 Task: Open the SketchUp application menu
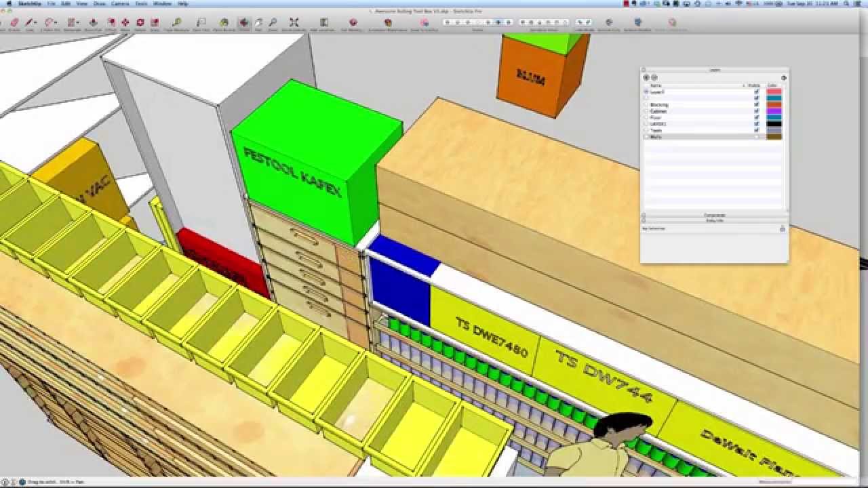29,3
